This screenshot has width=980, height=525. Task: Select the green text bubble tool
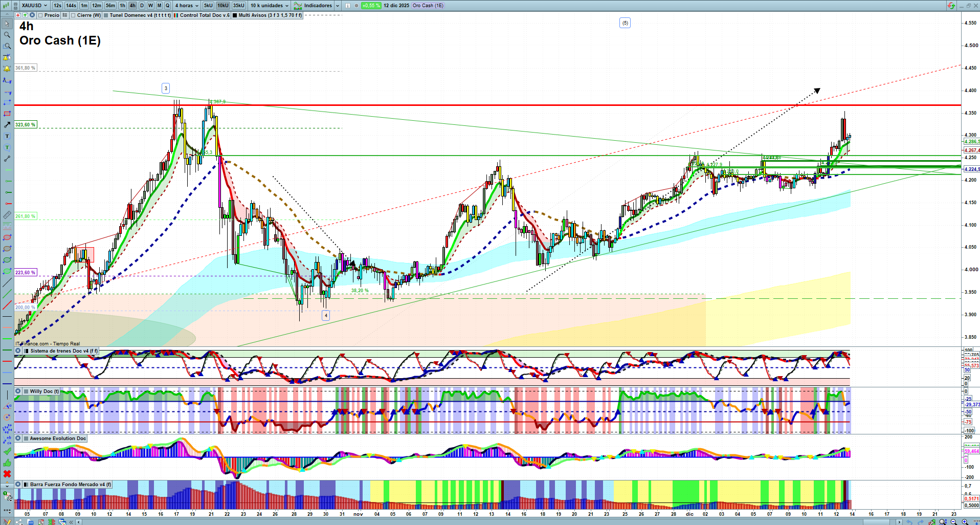(7, 147)
